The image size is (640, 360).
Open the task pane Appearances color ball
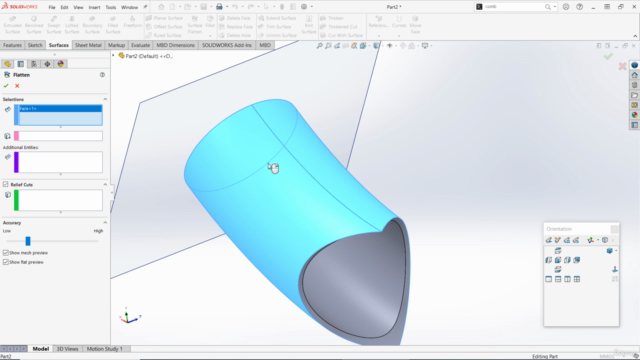[x=634, y=115]
